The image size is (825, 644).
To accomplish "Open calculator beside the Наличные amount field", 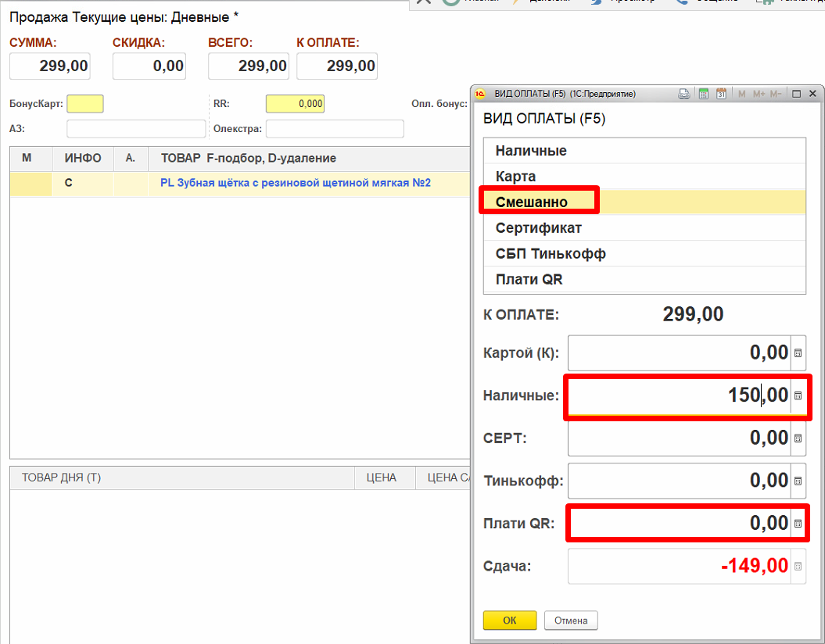I will 798,396.
